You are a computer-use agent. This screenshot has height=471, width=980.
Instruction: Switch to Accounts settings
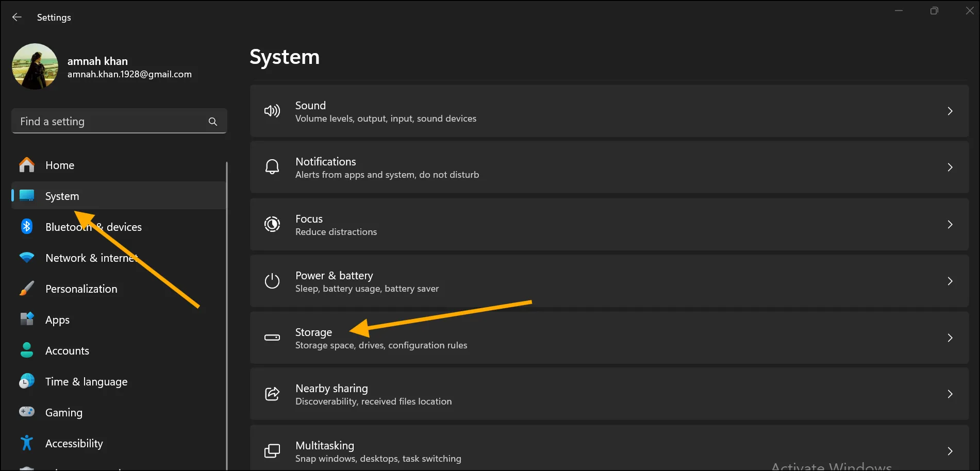pos(67,350)
